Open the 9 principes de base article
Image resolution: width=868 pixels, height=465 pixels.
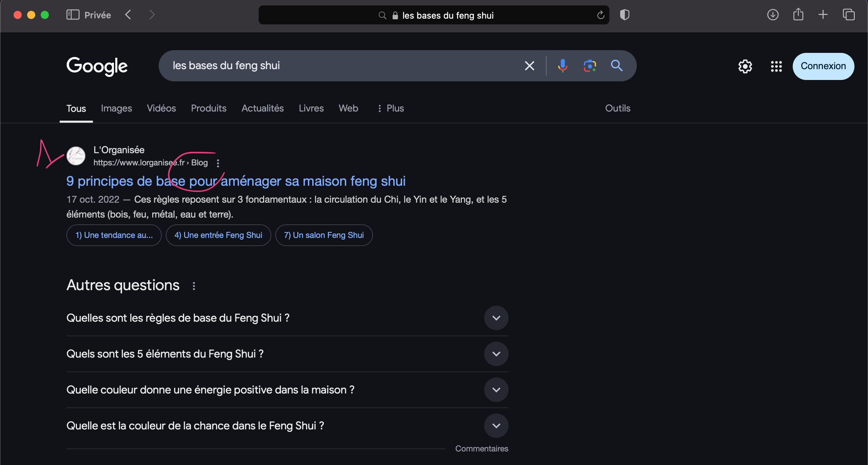(x=236, y=181)
